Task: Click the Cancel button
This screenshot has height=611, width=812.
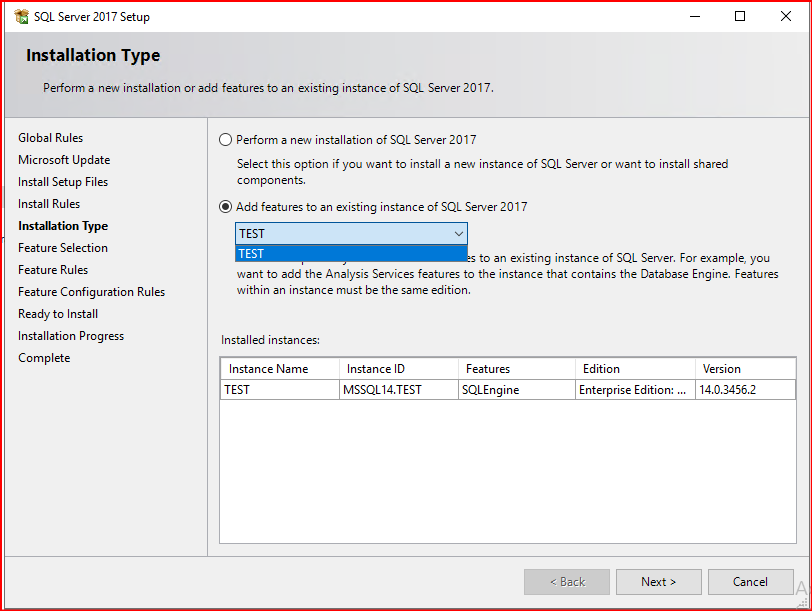Action: tap(750, 582)
